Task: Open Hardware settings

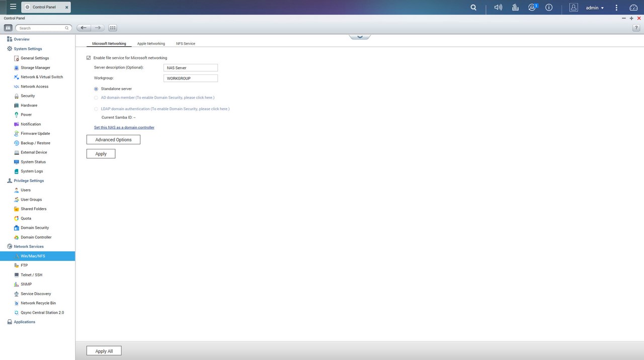Action: click(x=29, y=105)
